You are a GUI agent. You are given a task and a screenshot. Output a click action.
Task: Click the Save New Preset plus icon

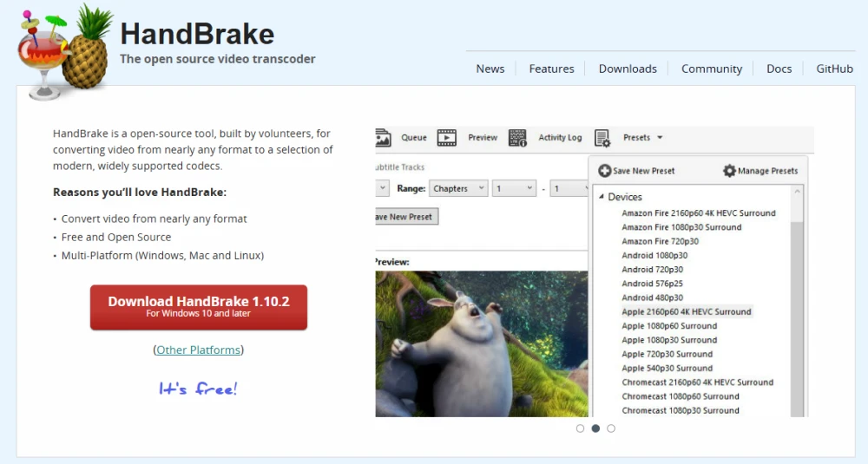coord(604,171)
